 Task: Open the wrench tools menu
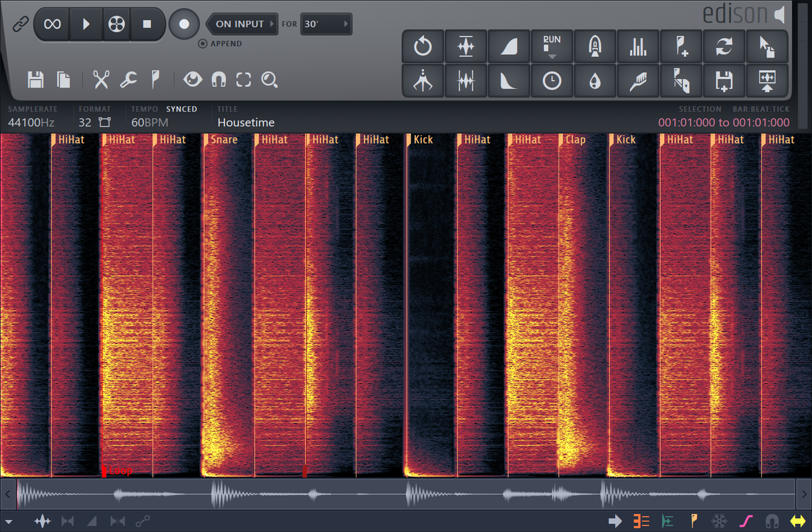click(130, 80)
